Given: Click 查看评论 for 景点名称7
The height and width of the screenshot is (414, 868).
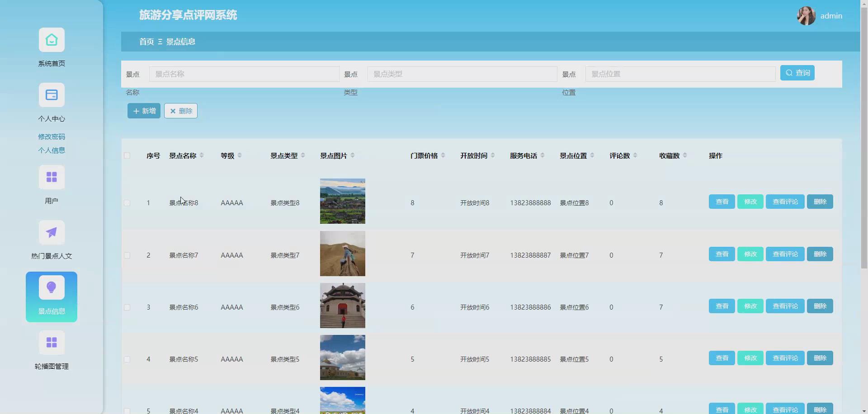Looking at the screenshot, I should (785, 254).
